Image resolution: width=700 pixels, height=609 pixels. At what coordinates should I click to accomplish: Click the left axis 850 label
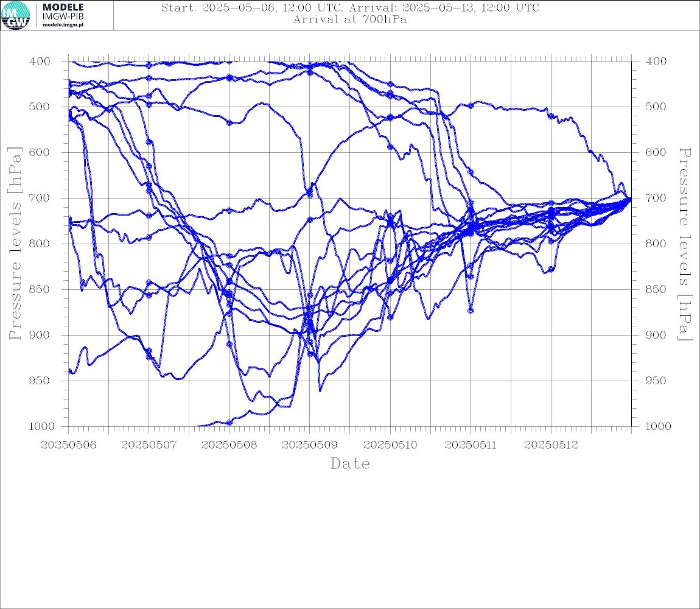40,289
